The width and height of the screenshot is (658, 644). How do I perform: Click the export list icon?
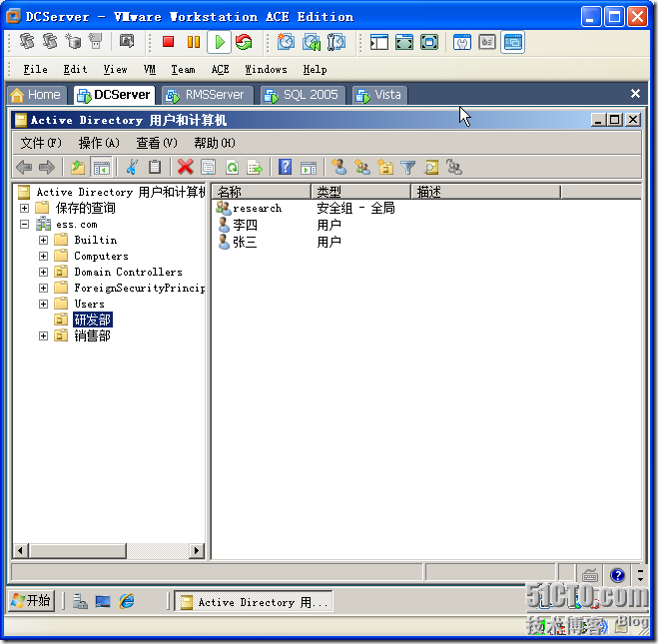coord(255,168)
